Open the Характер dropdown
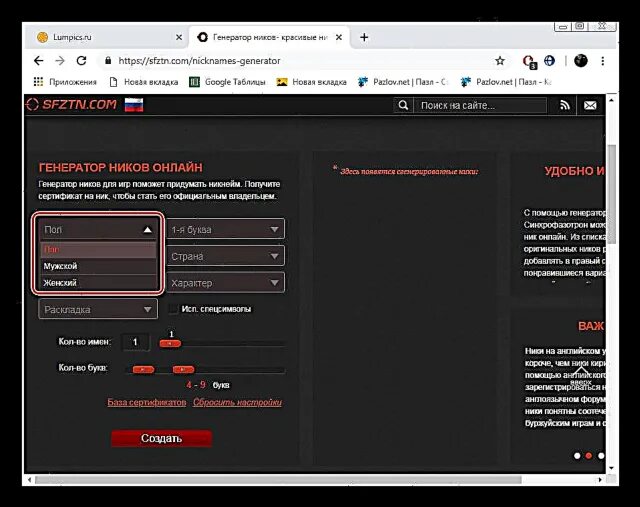Image resolution: width=640 pixels, height=507 pixels. click(x=226, y=282)
